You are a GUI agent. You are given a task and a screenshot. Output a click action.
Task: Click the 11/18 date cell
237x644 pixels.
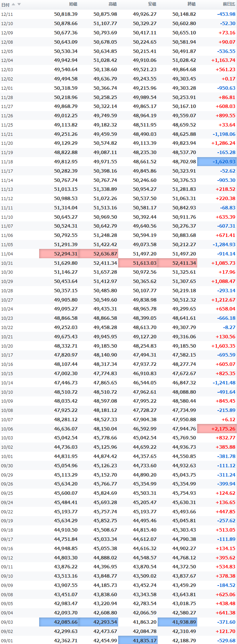[7, 162]
